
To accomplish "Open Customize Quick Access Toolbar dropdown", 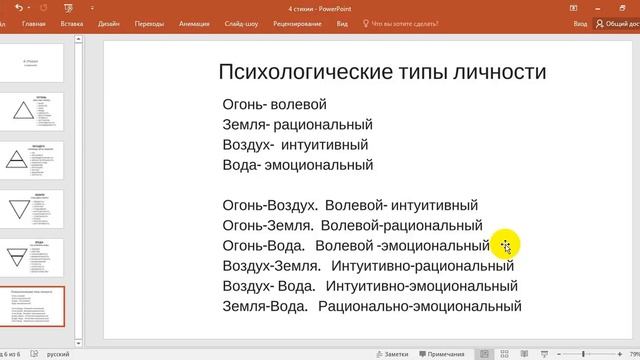I will tap(92, 8).
